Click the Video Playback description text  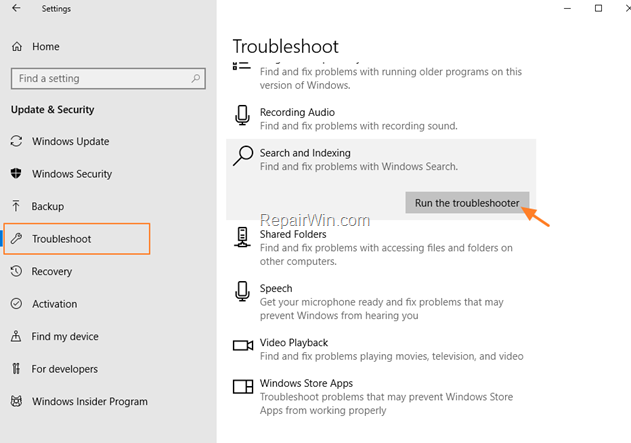point(392,356)
